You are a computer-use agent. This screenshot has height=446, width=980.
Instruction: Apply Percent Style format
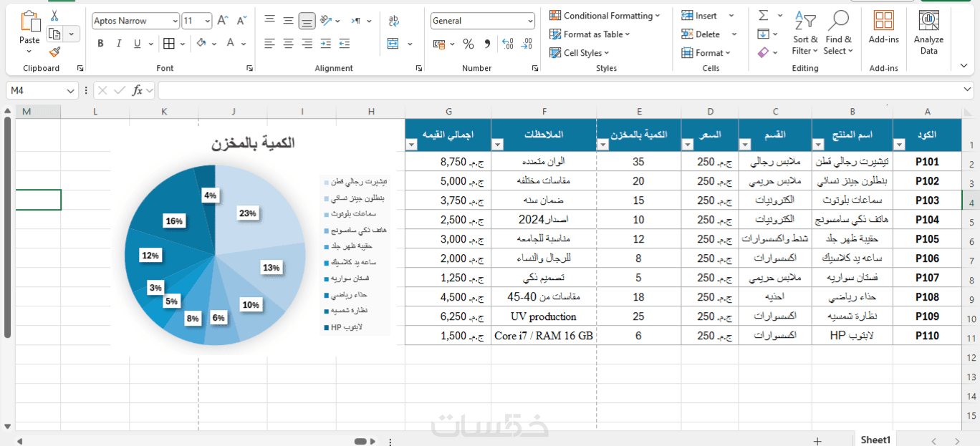pos(469,44)
